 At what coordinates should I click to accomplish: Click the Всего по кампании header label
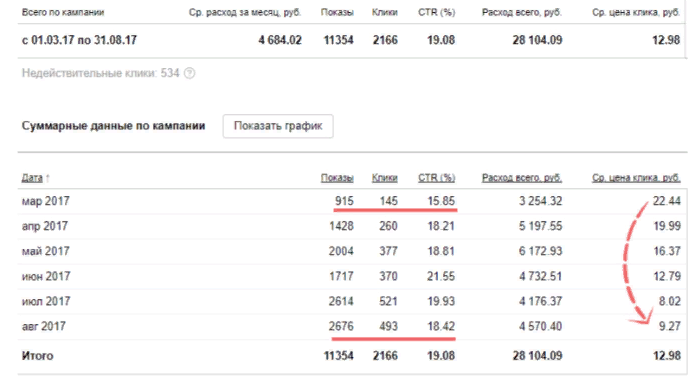tap(63, 12)
